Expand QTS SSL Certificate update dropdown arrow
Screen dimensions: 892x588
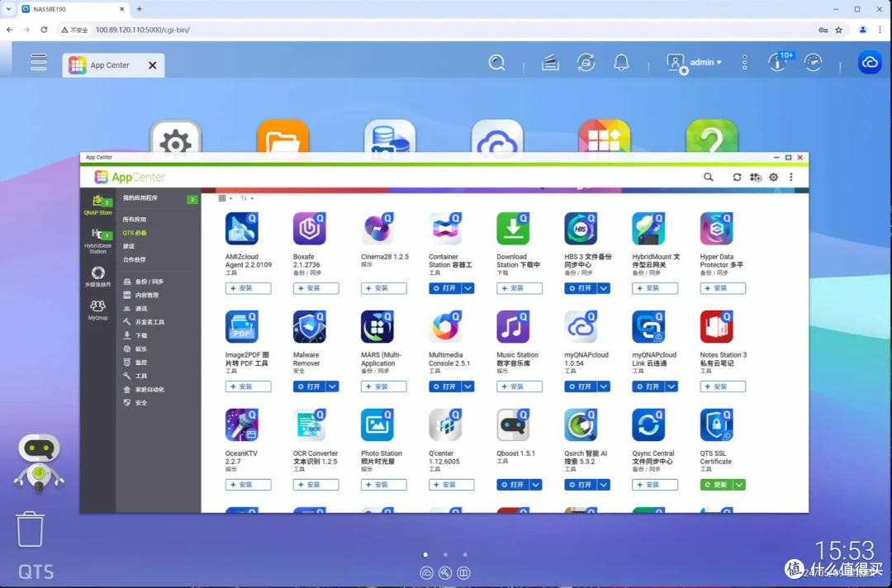coord(739,485)
